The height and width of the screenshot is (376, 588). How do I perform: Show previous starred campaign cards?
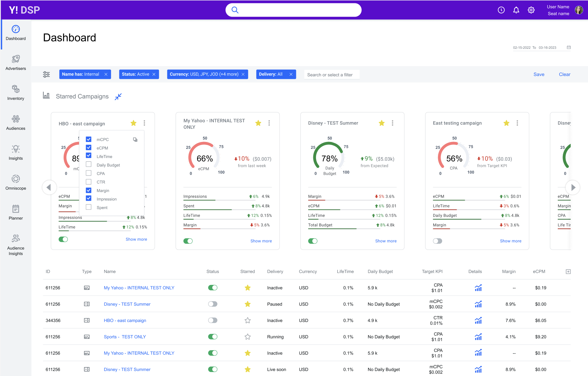[49, 187]
